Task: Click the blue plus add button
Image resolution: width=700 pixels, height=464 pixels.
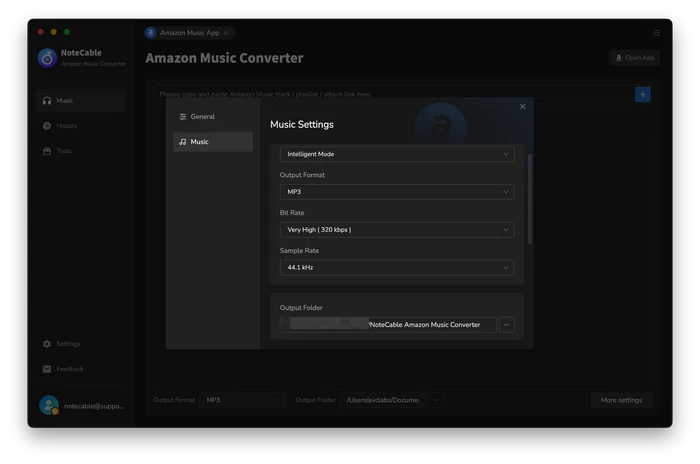Action: point(642,94)
